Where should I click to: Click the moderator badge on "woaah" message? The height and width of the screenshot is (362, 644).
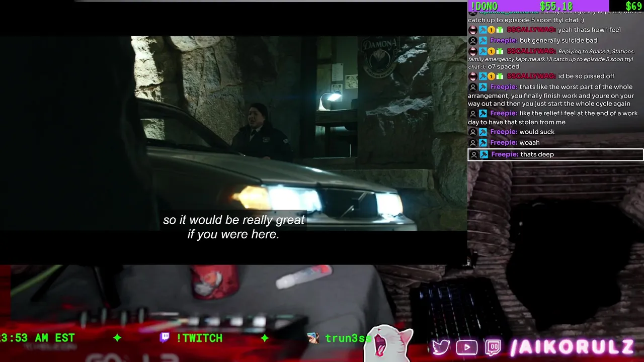click(x=483, y=143)
